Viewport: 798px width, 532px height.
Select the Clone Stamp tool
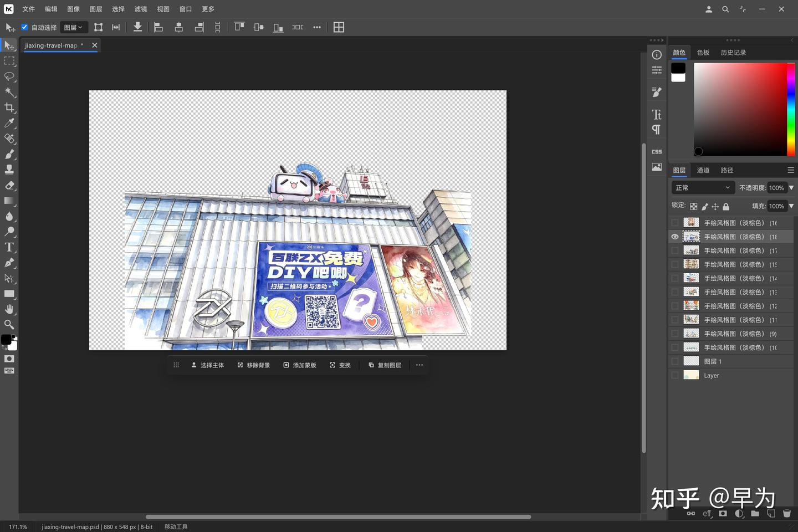[9, 170]
